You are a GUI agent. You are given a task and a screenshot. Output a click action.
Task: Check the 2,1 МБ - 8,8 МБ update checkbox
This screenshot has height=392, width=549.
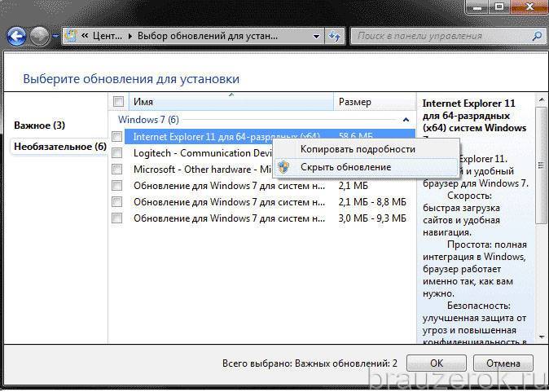tap(117, 202)
